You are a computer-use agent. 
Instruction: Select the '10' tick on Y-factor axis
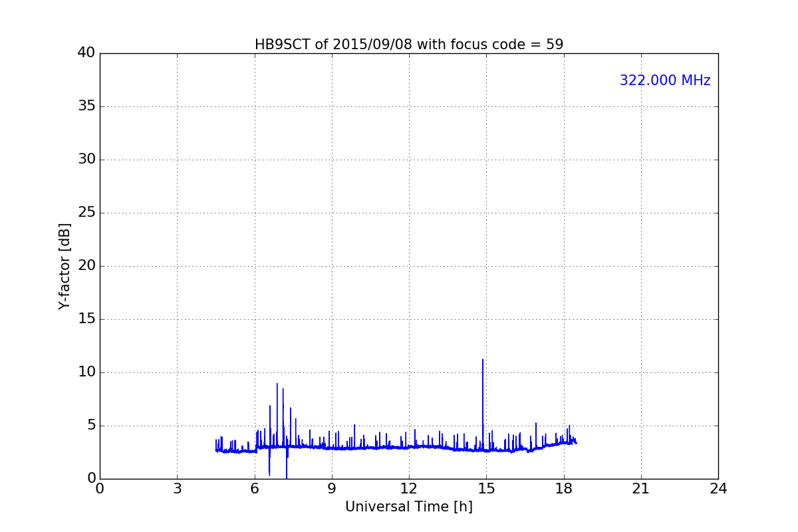click(x=86, y=372)
